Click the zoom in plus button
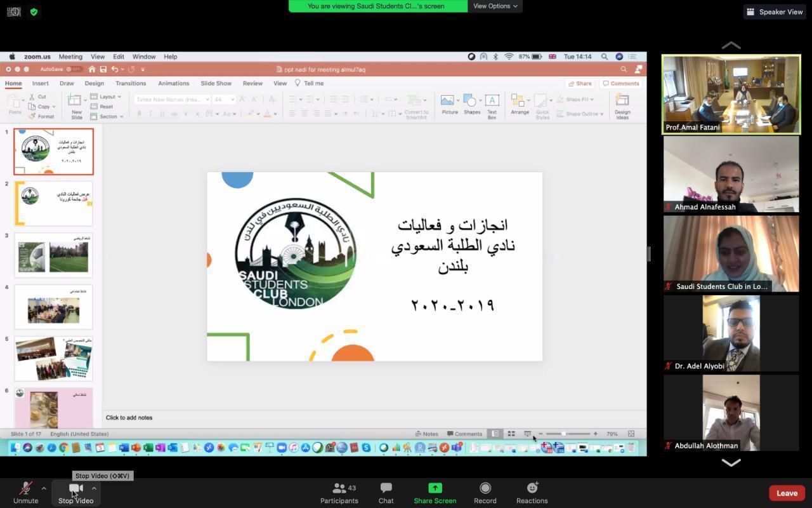The width and height of the screenshot is (812, 508). 595,434
